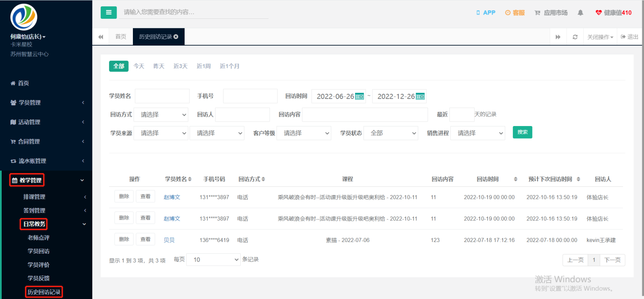Image resolution: width=644 pixels, height=299 pixels.
Task: Sort by 学员姓名 column
Action: (x=190, y=179)
